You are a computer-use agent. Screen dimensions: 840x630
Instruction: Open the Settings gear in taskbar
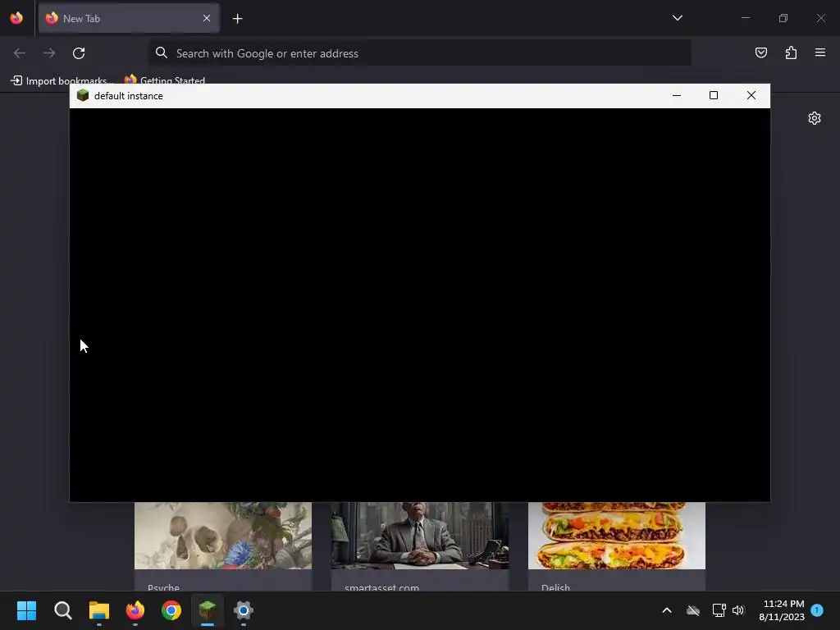pos(243,610)
